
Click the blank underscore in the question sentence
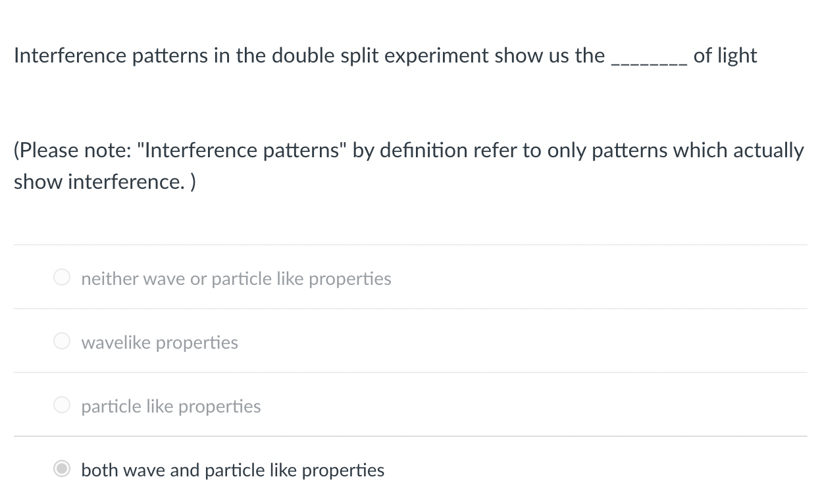(x=648, y=59)
